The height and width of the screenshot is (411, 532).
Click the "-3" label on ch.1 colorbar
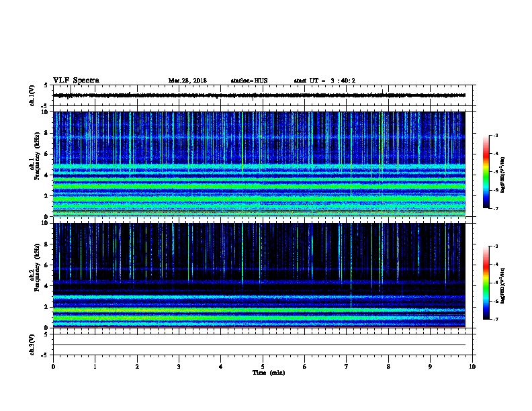point(495,136)
